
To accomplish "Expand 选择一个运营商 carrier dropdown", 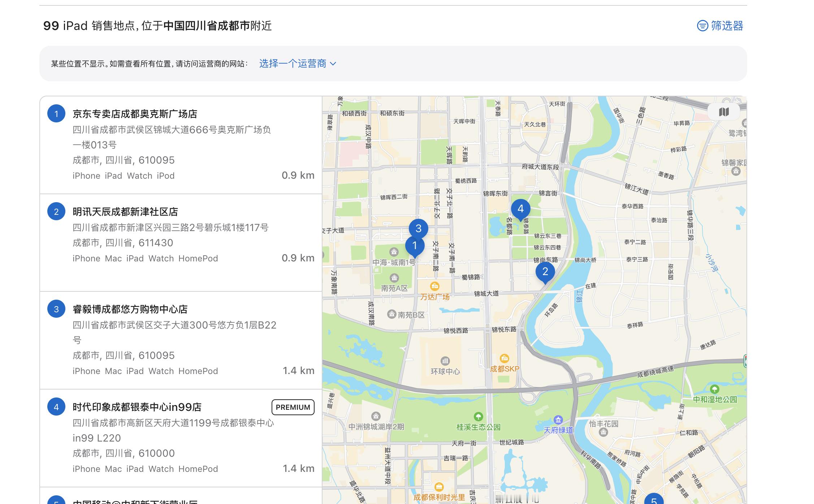I will pyautogui.click(x=298, y=64).
